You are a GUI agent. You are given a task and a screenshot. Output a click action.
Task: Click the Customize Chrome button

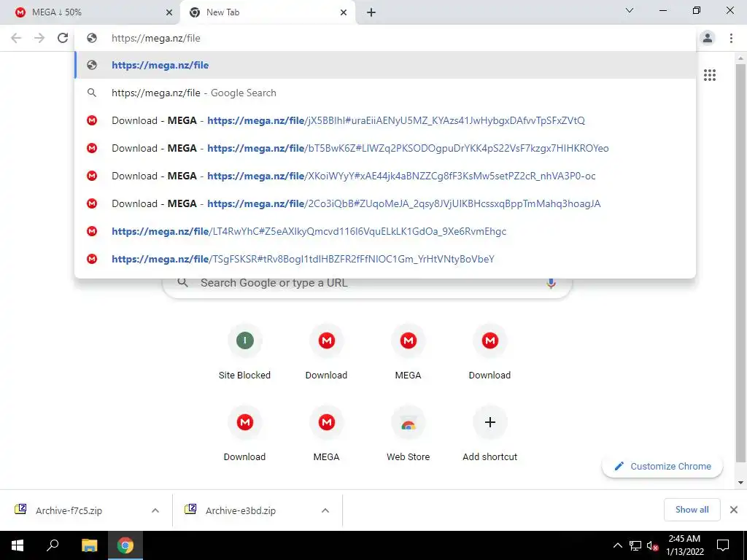[662, 466]
